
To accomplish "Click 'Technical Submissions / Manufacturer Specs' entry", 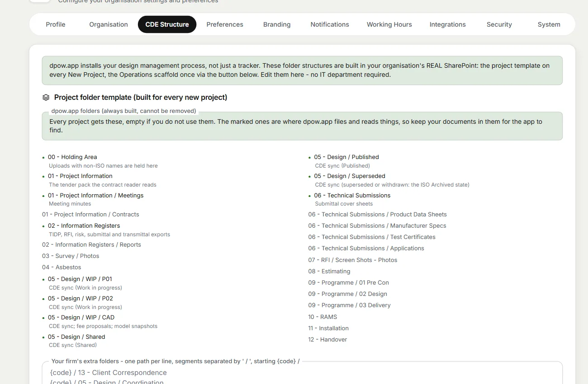I will (x=377, y=226).
